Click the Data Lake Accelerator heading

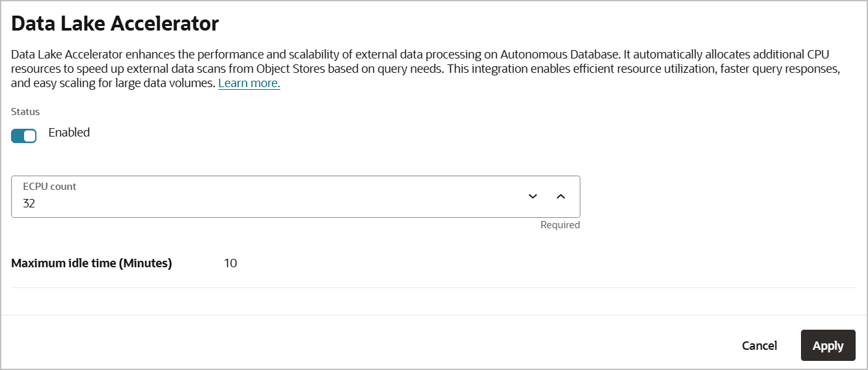pos(115,24)
